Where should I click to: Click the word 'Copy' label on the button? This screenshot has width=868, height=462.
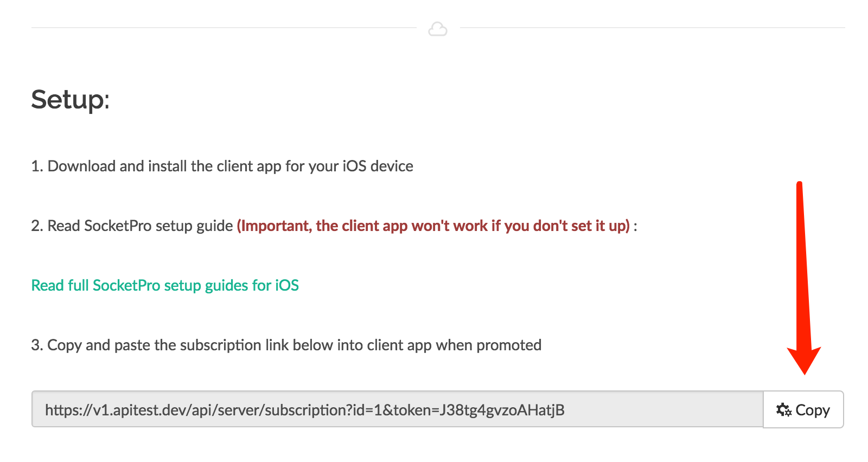coord(813,410)
